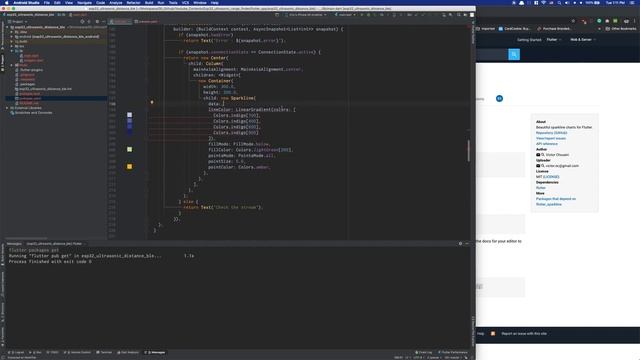Expand the ios folder in project tree

tap(11, 46)
